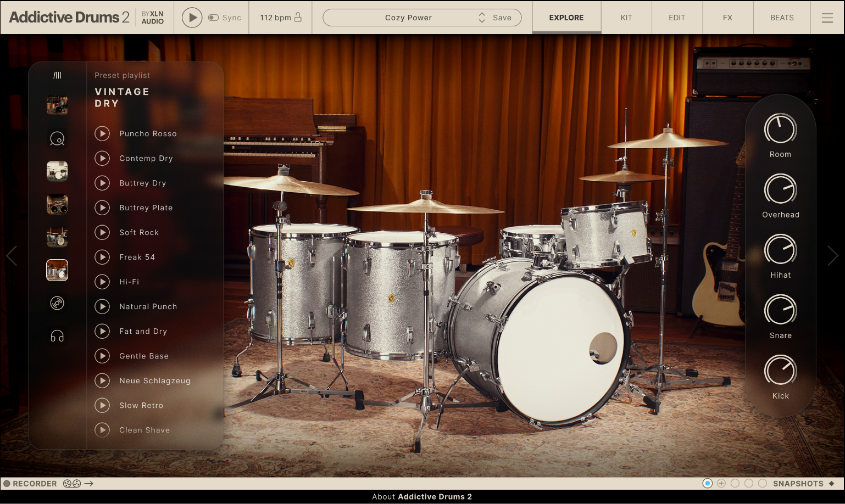Add a new snapshot with the plus circle
The width and height of the screenshot is (845, 504).
coord(721,483)
